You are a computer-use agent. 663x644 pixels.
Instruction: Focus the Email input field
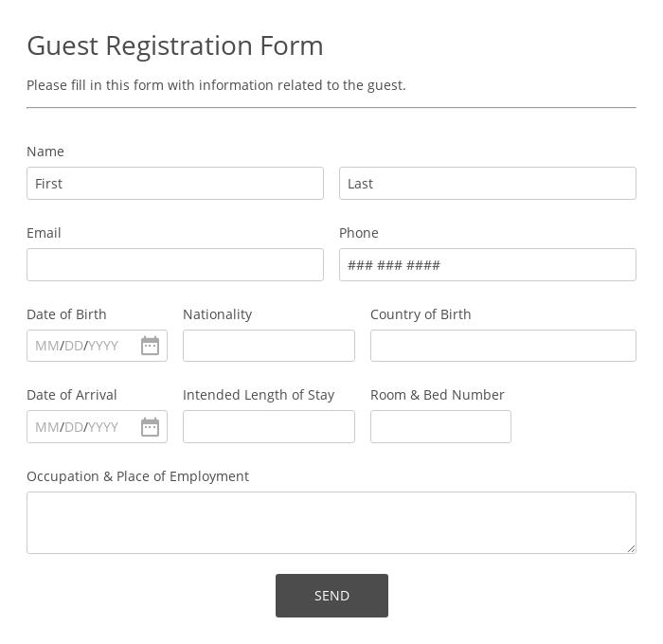(175, 265)
